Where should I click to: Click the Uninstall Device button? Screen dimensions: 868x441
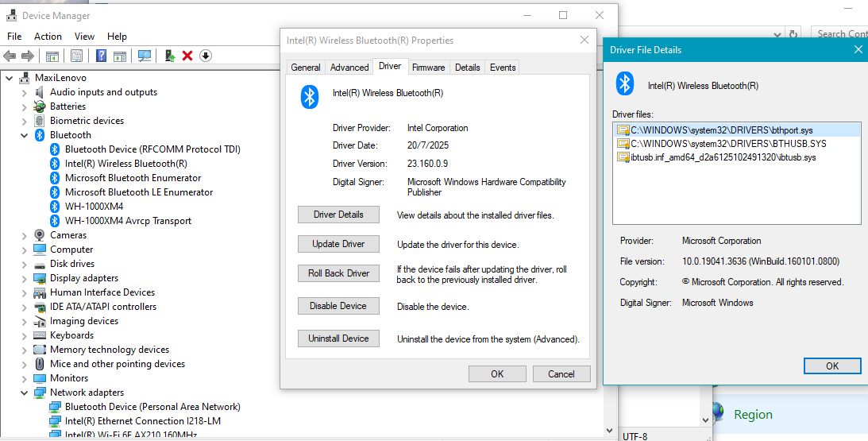pos(338,338)
